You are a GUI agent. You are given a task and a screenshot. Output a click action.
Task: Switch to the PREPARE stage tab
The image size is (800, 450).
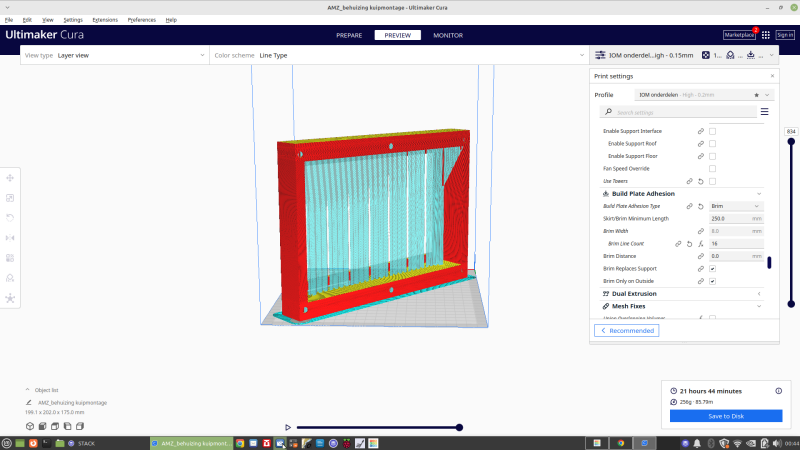pyautogui.click(x=349, y=35)
